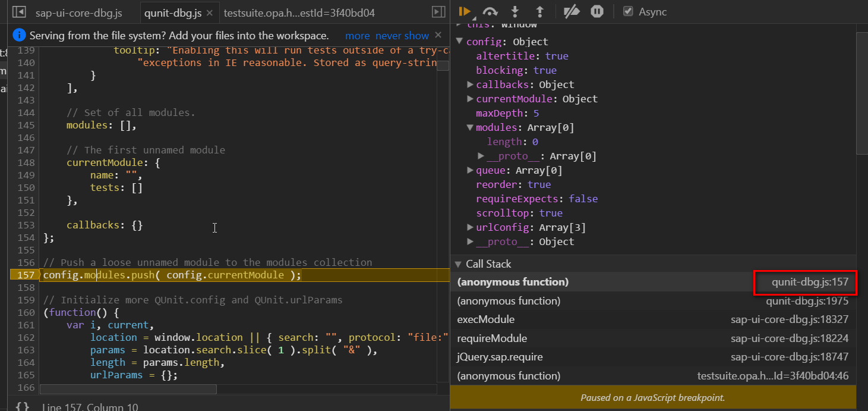The width and height of the screenshot is (868, 411).
Task: Click the 'more' link in banner
Action: (357, 36)
